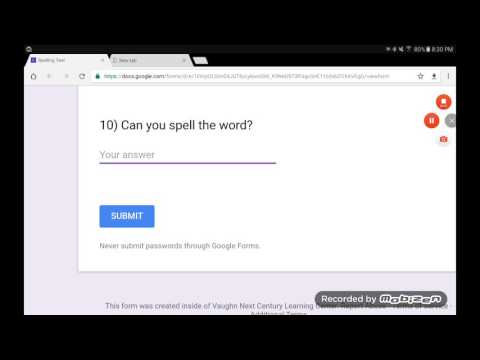Image resolution: width=480 pixels, height=360 pixels.
Task: Pause recording with the red pause button
Action: coord(431,121)
